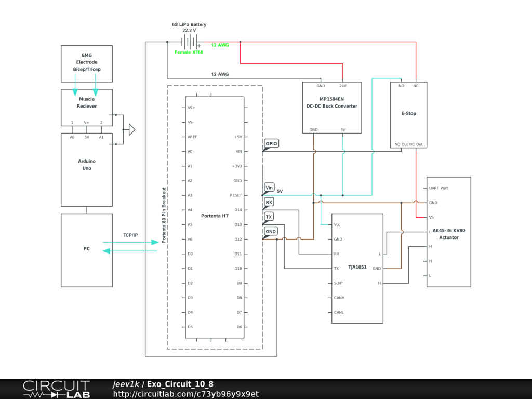Select the Vin net label tag
Screen dimensions: 532x399
click(269, 188)
